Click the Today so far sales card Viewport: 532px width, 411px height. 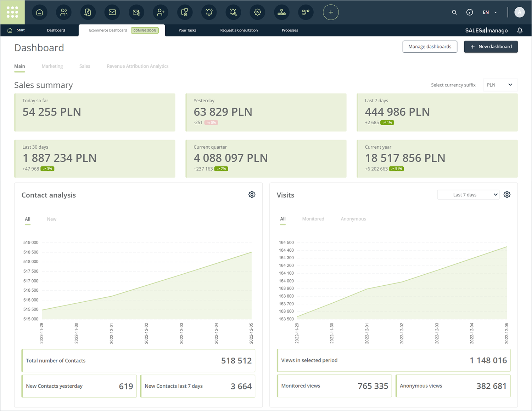point(95,113)
